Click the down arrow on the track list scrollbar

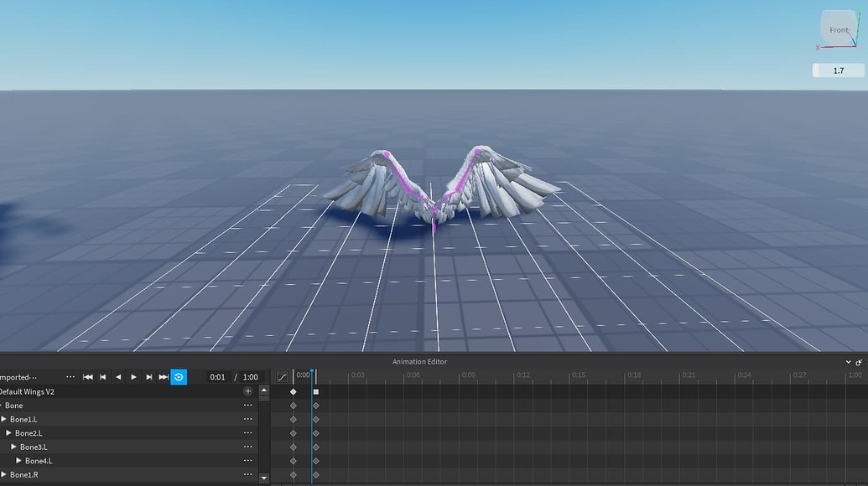point(264,477)
